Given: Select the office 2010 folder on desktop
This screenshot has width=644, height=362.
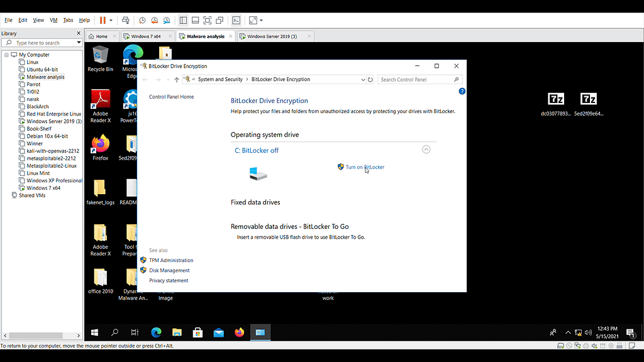Looking at the screenshot, I should tap(100, 281).
